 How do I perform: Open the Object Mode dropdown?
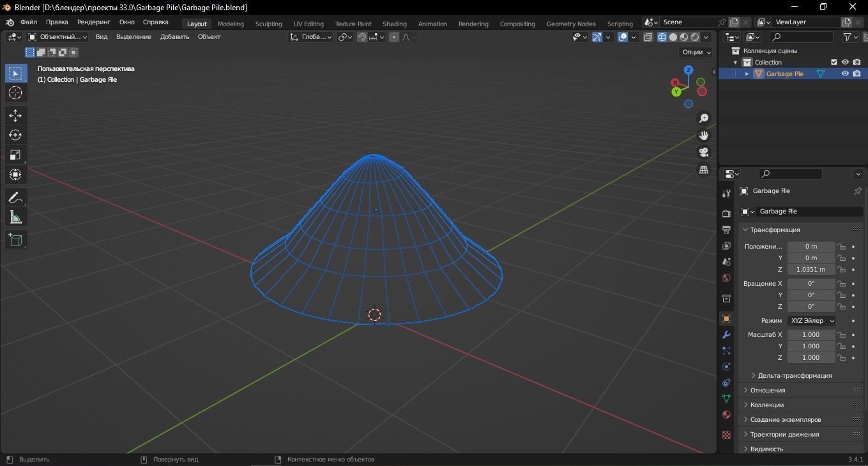pyautogui.click(x=58, y=37)
